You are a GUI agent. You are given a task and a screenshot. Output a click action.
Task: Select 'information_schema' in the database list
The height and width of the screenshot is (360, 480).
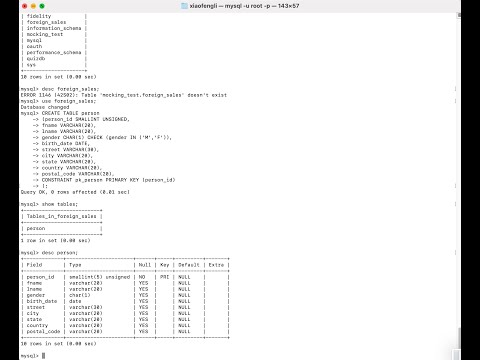(x=54, y=28)
